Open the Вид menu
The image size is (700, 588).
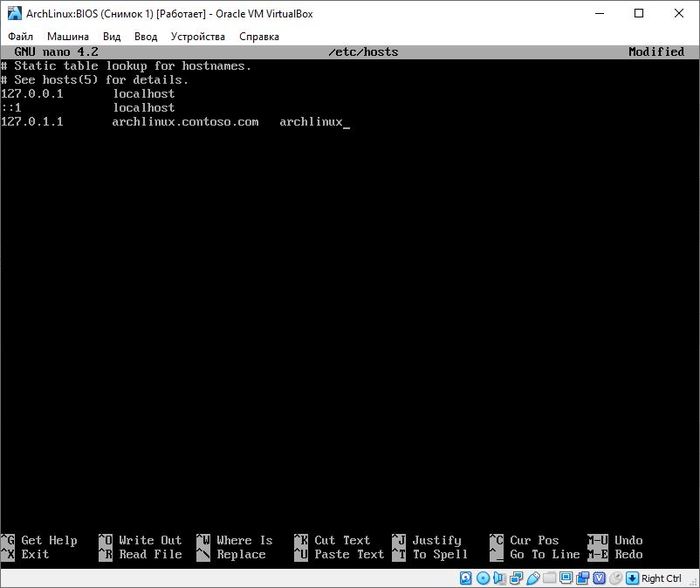[112, 37]
